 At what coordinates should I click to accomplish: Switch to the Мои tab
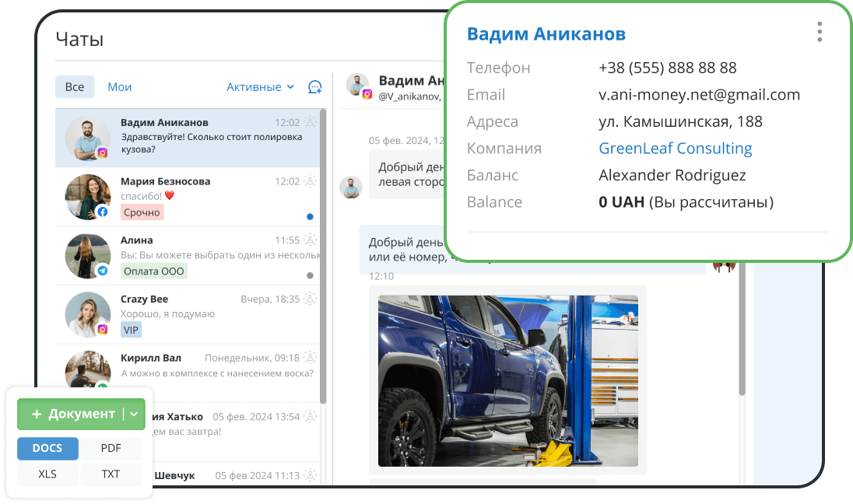pyautogui.click(x=119, y=86)
